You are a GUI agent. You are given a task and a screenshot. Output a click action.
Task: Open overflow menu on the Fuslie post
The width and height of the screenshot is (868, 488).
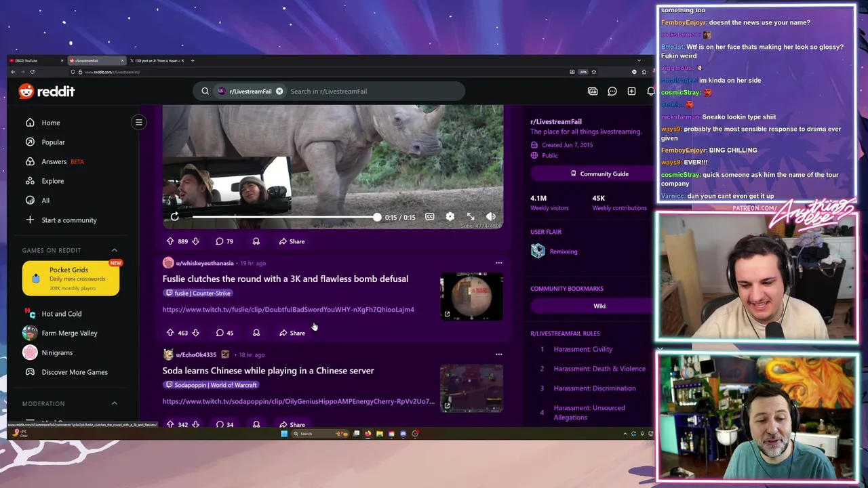point(498,263)
